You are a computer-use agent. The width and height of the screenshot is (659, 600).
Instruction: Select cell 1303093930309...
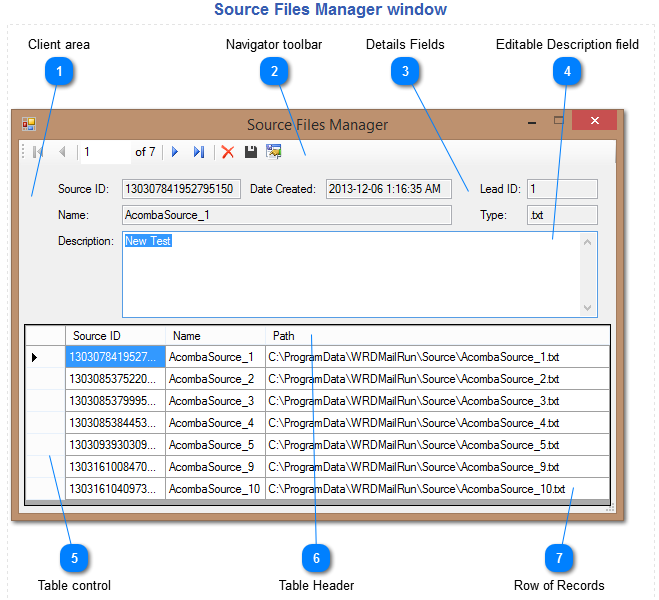click(x=116, y=445)
